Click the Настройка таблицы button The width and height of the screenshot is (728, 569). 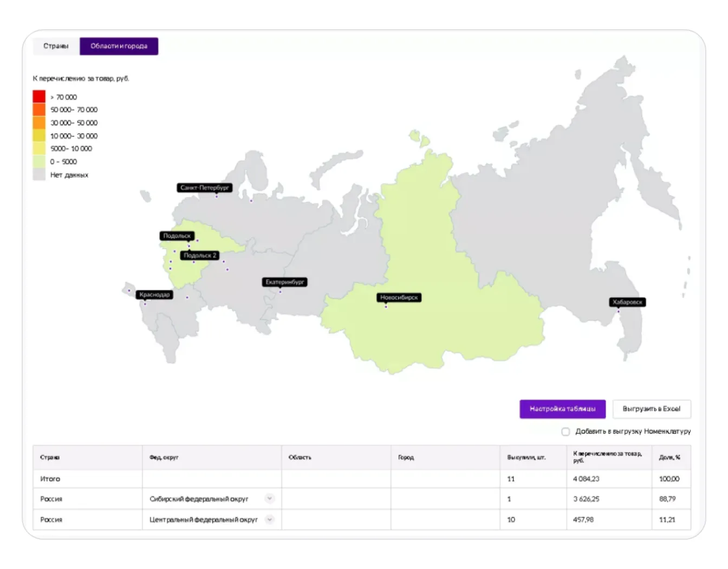pyautogui.click(x=562, y=409)
